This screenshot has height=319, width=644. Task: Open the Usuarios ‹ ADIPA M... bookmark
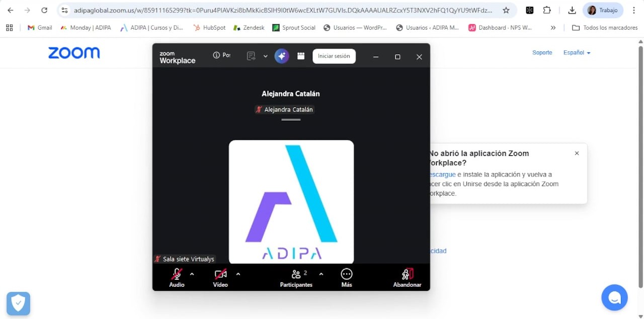coord(428,28)
